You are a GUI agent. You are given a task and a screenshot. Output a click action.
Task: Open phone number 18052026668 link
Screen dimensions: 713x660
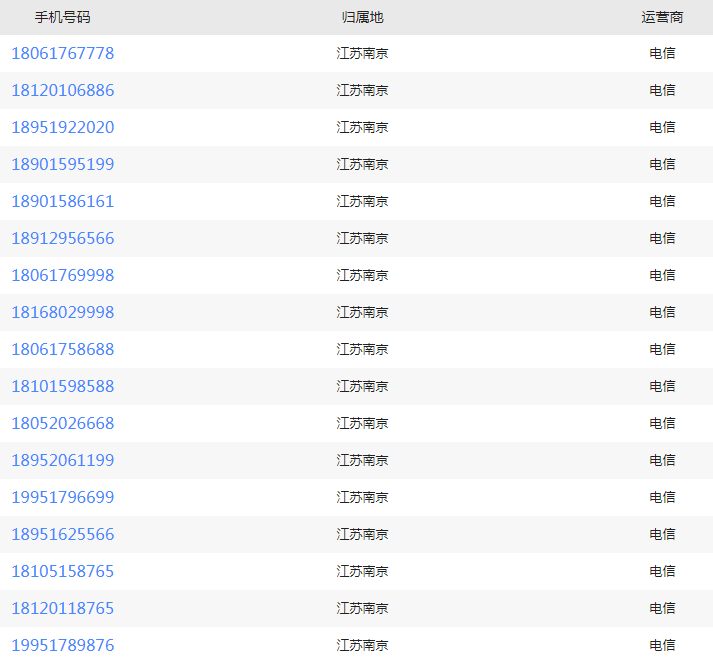click(x=63, y=423)
